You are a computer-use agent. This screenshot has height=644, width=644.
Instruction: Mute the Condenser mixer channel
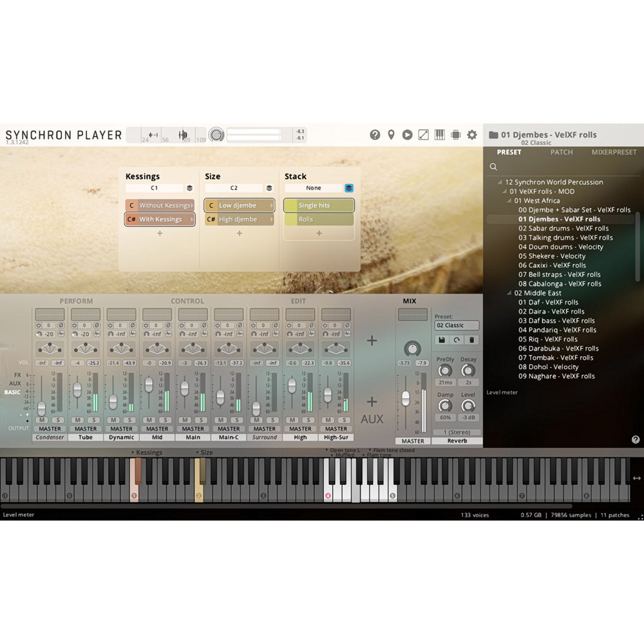tap(41, 420)
